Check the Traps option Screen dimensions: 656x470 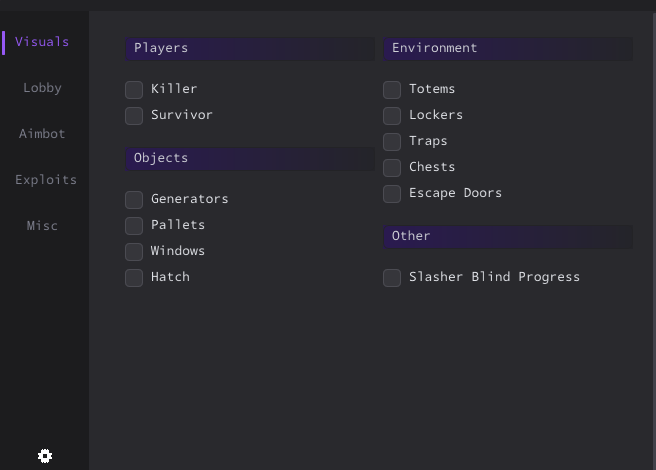click(392, 141)
